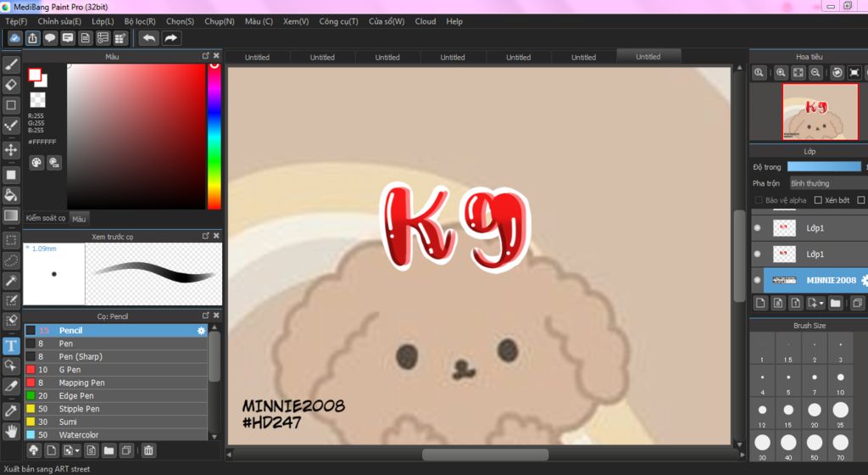The width and height of the screenshot is (868, 475).
Task: Open the color palette icon
Action: pyautogui.click(x=36, y=162)
